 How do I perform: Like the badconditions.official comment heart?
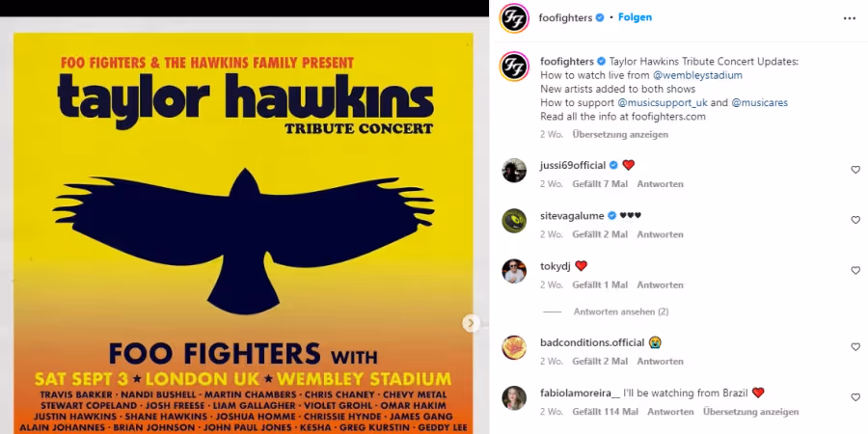[855, 347]
